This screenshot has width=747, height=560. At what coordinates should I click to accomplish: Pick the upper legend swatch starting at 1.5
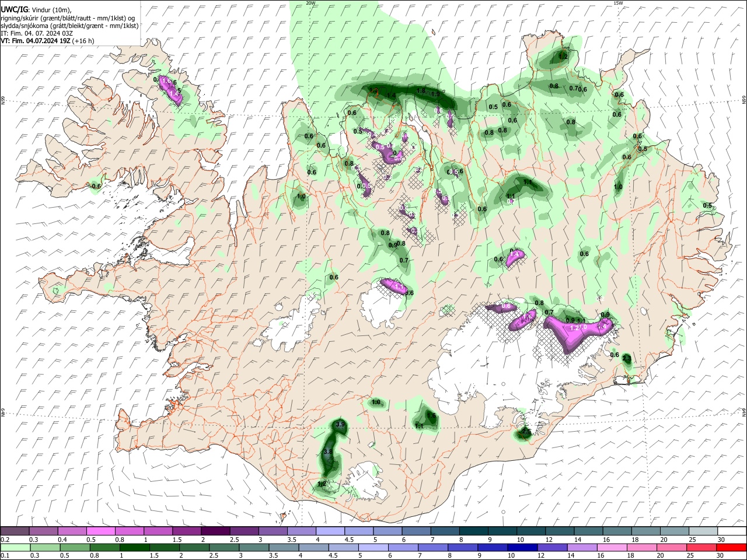click(186, 531)
